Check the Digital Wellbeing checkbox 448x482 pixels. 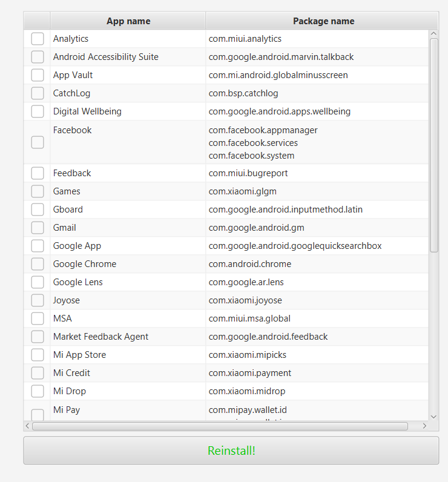pyautogui.click(x=38, y=111)
